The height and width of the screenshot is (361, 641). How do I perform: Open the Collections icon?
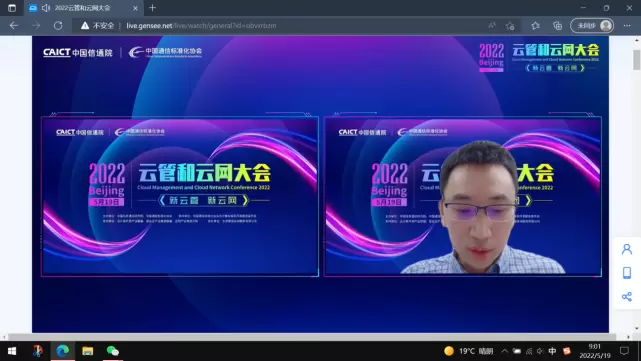558,26
